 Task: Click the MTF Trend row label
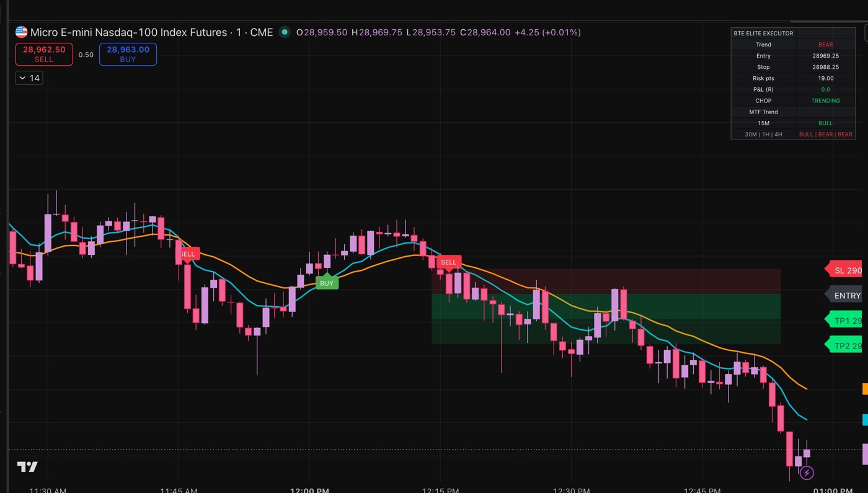764,112
